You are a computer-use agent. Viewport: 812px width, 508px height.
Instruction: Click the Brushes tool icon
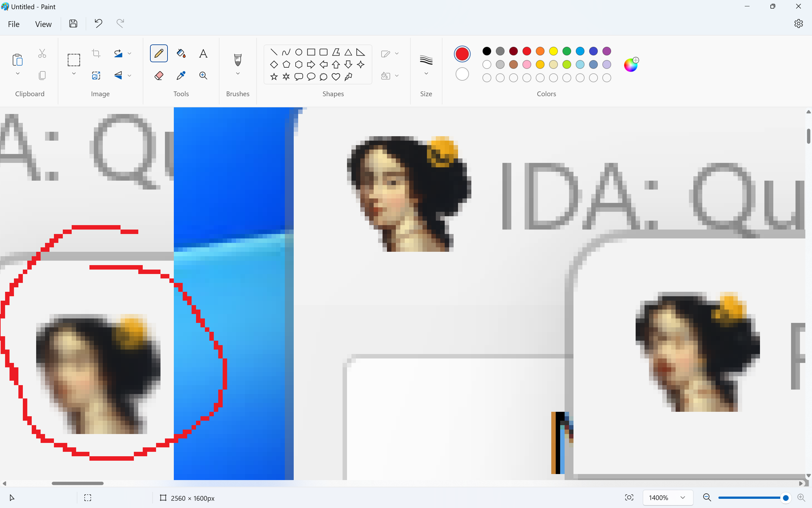(238, 60)
